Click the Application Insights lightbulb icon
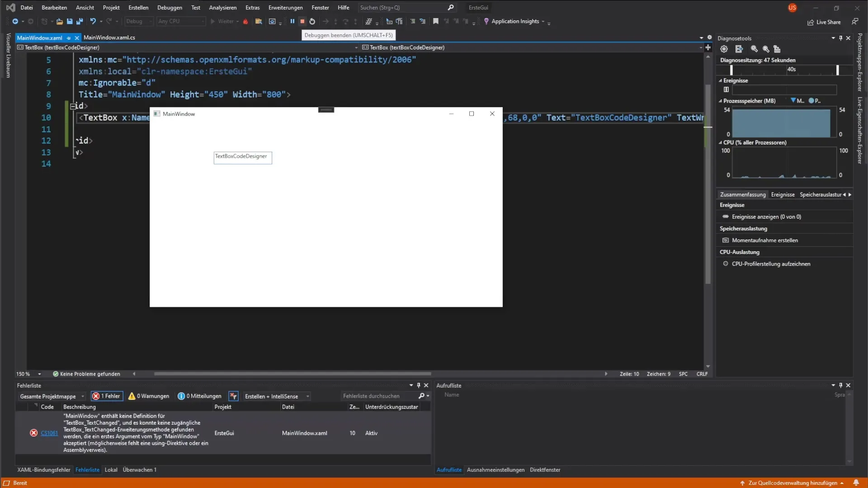868x488 pixels. click(x=486, y=21)
